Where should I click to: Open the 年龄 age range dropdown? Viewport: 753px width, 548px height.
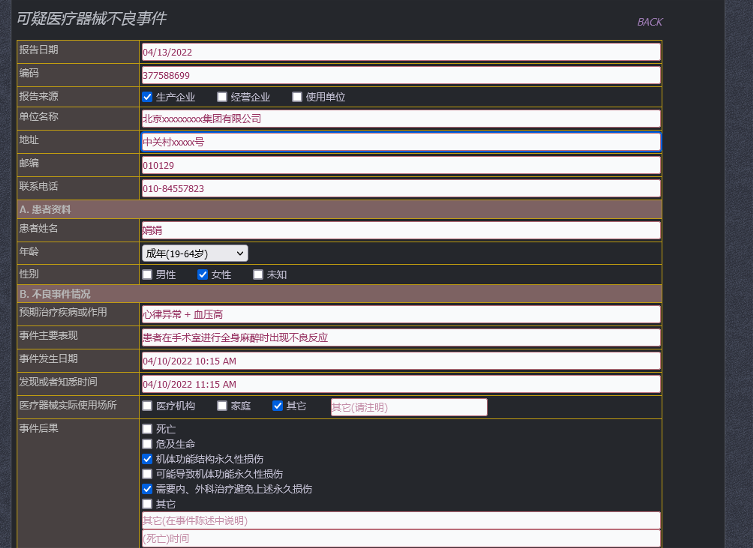[x=194, y=254]
